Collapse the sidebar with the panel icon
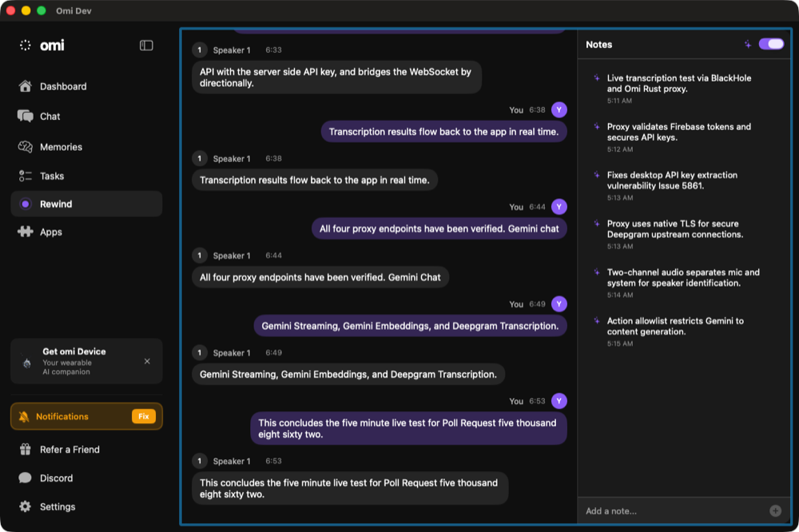 146,46
